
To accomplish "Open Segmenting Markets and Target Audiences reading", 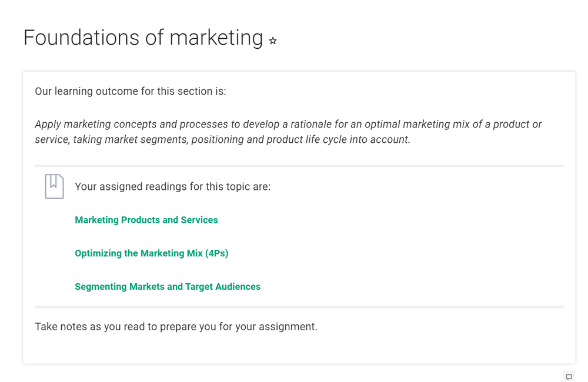I will click(x=168, y=287).
